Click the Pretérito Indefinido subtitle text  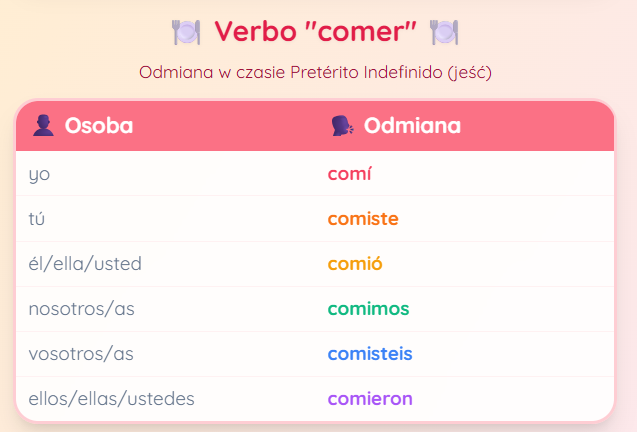(x=315, y=73)
